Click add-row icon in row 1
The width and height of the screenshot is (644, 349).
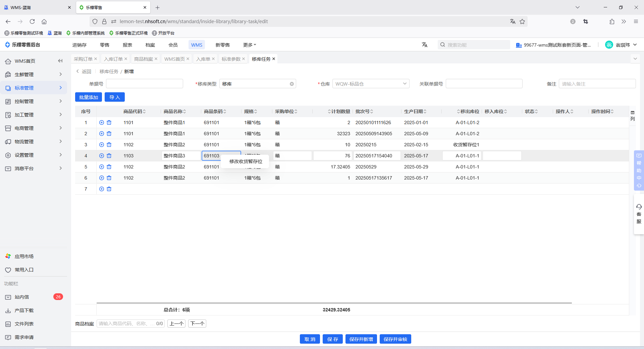[x=102, y=122]
